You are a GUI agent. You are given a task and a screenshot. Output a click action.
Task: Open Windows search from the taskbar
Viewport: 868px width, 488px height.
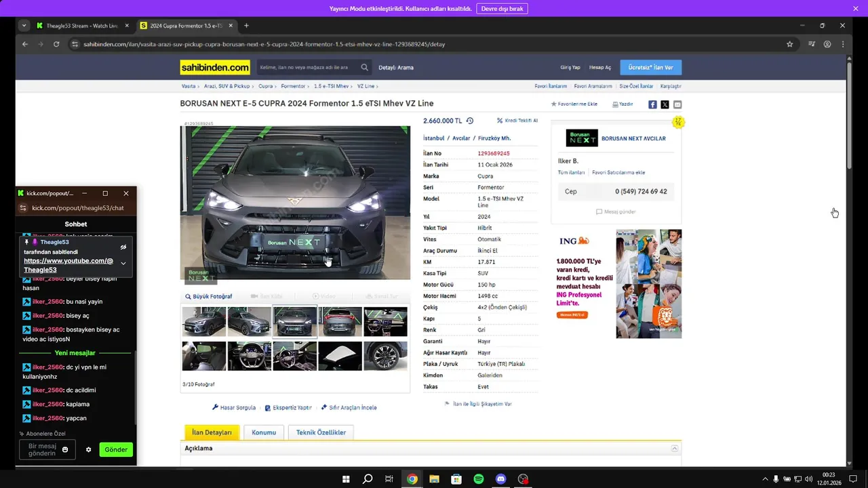pyautogui.click(x=368, y=479)
